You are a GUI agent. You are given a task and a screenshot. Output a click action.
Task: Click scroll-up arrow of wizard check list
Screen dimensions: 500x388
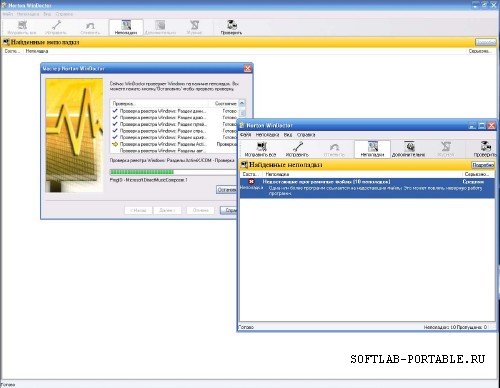click(x=242, y=103)
